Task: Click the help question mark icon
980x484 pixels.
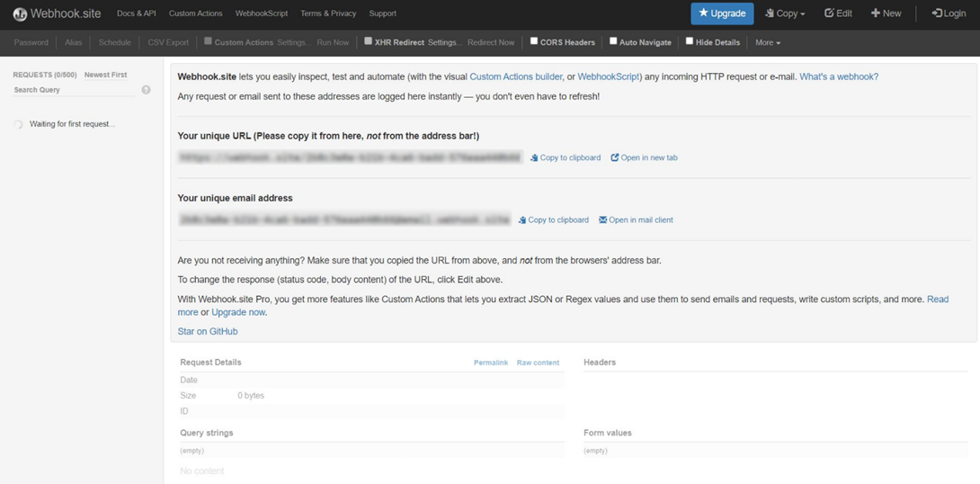Action: coord(146,90)
